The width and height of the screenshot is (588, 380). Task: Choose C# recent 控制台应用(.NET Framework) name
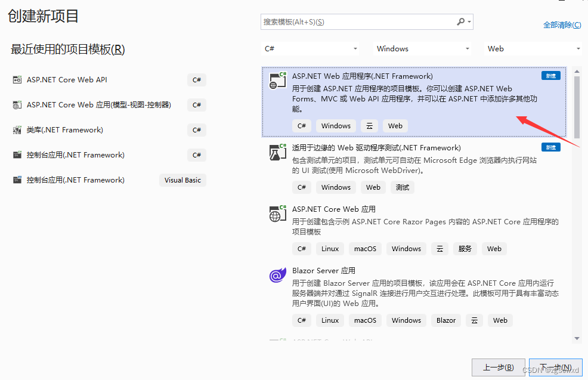pos(75,155)
